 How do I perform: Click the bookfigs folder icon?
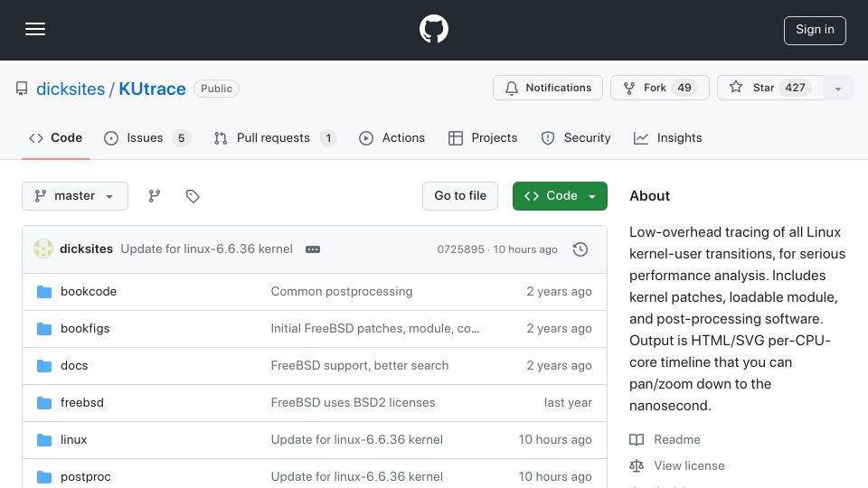[44, 329]
